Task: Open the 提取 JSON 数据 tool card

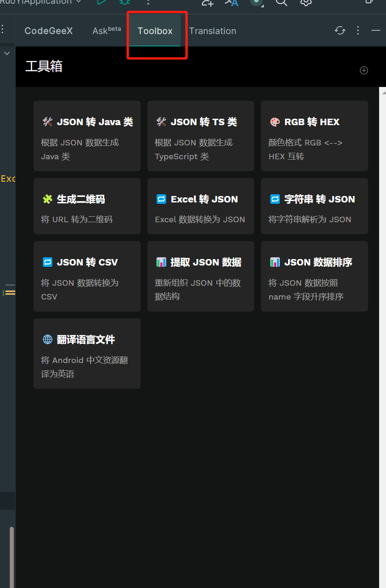Action: coord(201,276)
